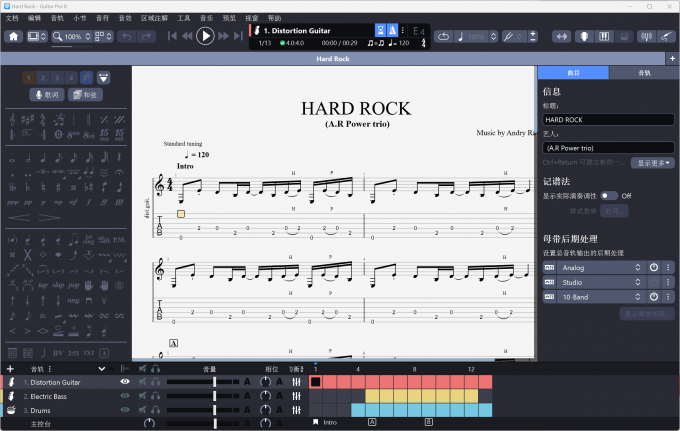Toggle visibility of Electric Bass track
The height and width of the screenshot is (431, 680).
[125, 396]
